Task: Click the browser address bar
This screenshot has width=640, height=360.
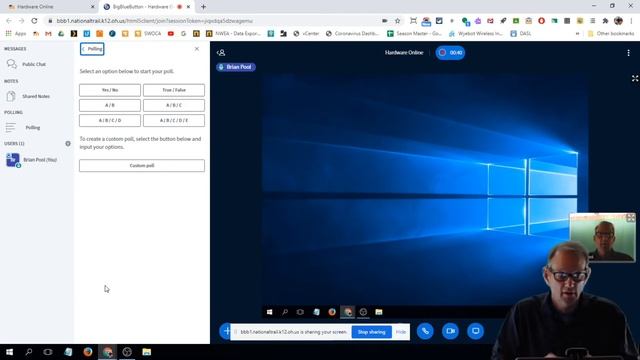Action: click(x=212, y=20)
